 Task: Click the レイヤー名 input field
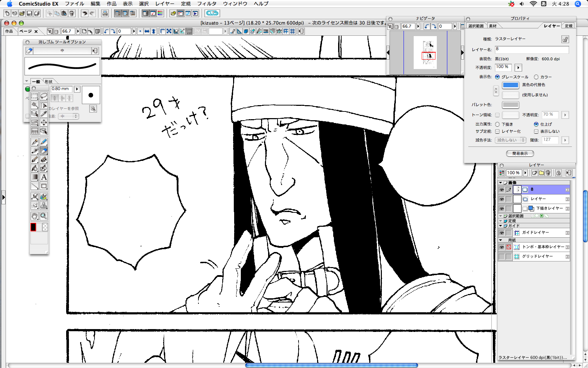532,50
